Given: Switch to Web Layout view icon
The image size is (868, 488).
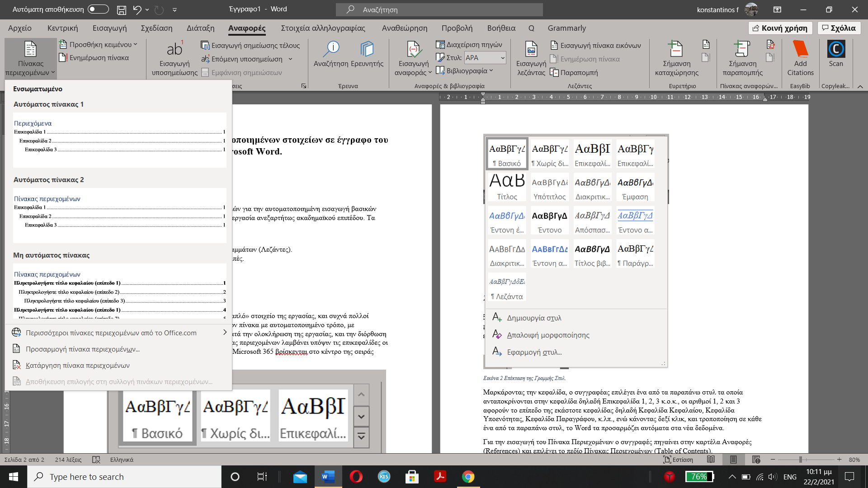Looking at the screenshot, I should [756, 460].
